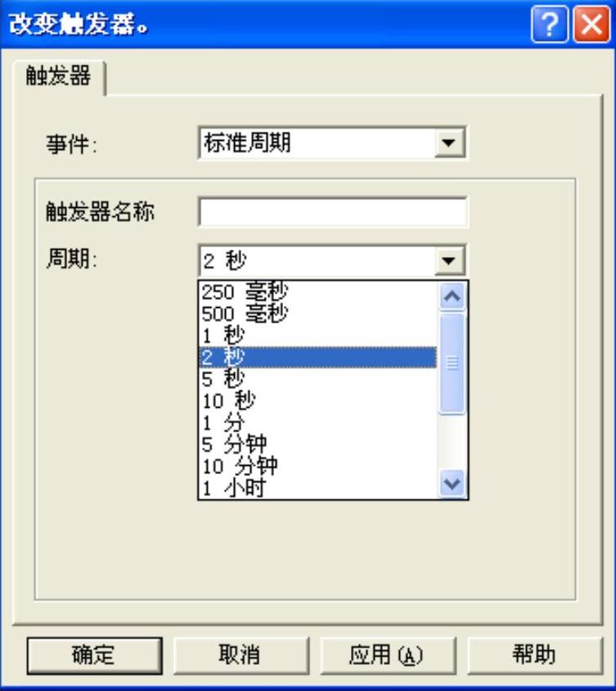Click the scroll down arrow in period list

click(452, 483)
